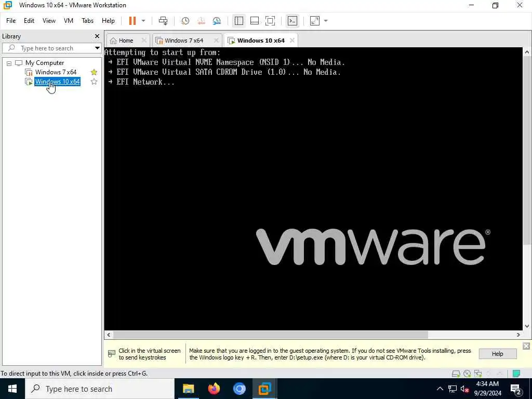
Task: Pause the virtual machine with the orange Suspend button
Action: coord(132,21)
